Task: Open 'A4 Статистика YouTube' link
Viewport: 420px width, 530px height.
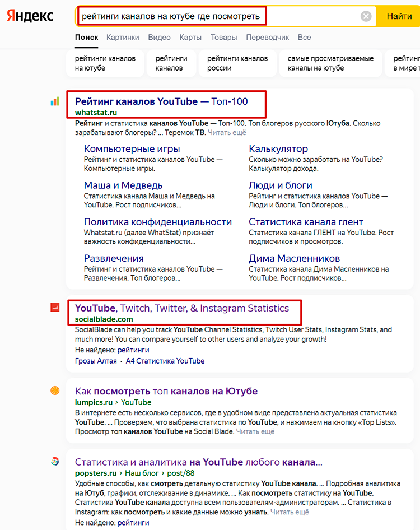Action: tap(165, 361)
